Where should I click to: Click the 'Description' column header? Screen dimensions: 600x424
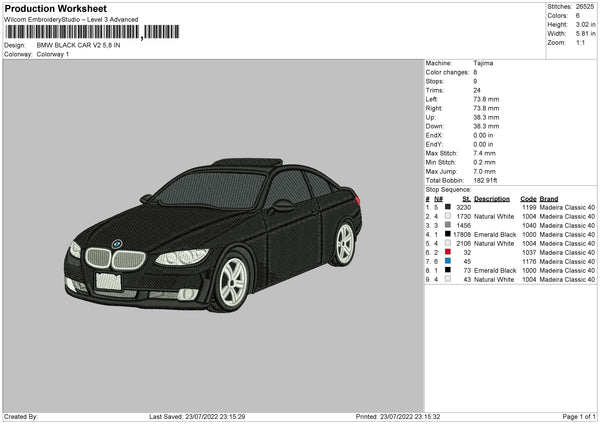click(x=492, y=199)
